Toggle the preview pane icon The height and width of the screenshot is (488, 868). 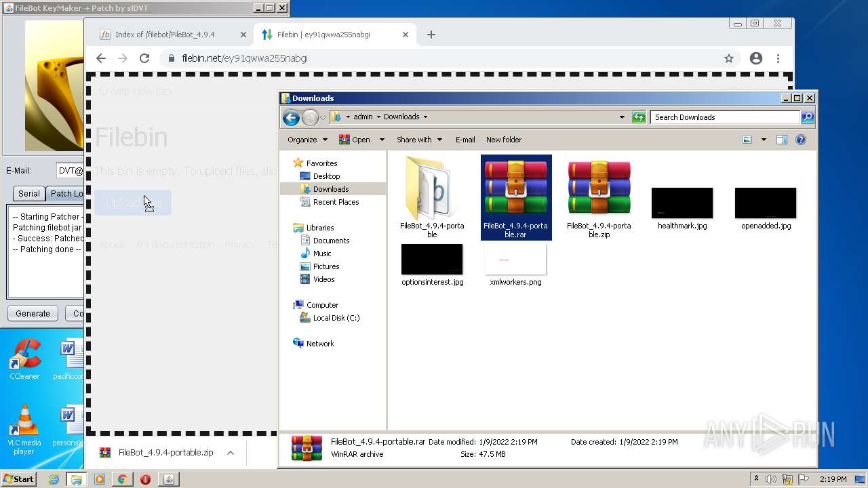[x=781, y=140]
